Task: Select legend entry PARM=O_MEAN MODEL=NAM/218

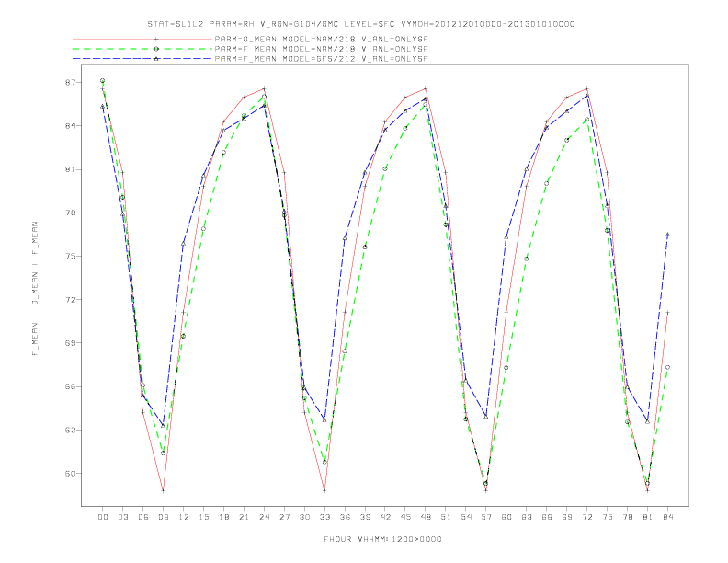Action: [321, 39]
